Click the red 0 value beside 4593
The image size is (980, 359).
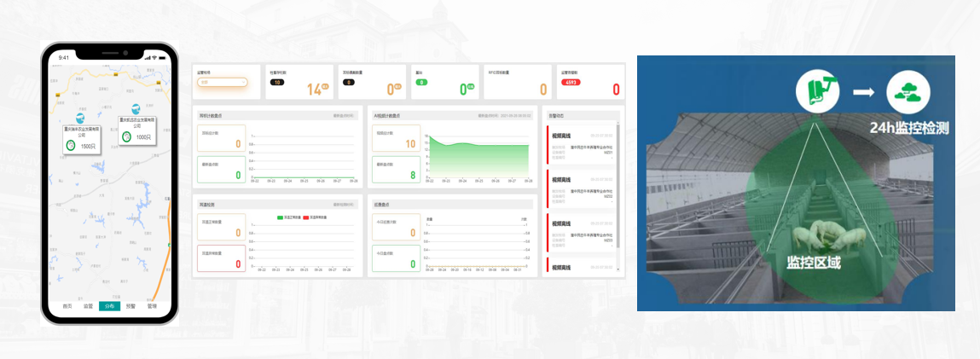click(x=617, y=90)
